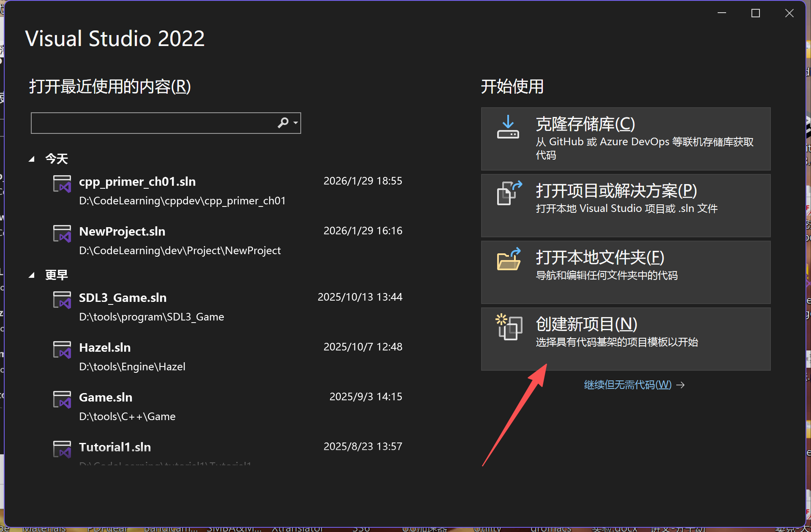Click the magnifier icon in the search box
Image resolution: width=811 pixels, height=532 pixels.
pyautogui.click(x=282, y=123)
